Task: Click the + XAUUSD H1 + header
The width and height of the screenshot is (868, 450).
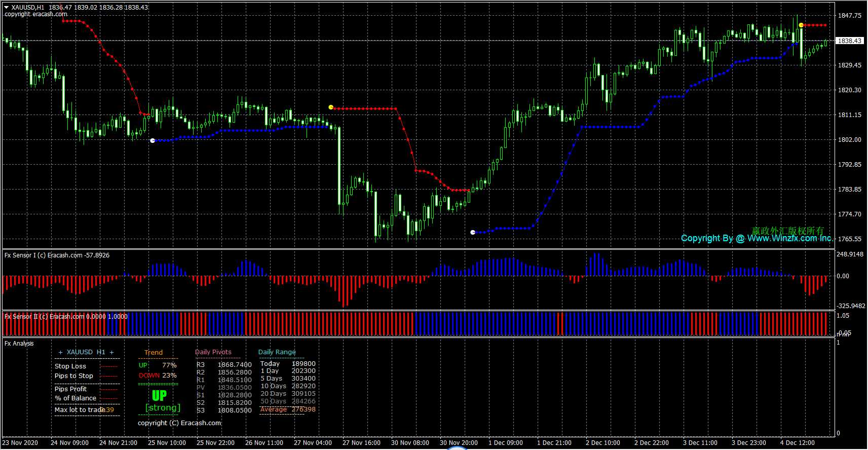Action: point(86,352)
